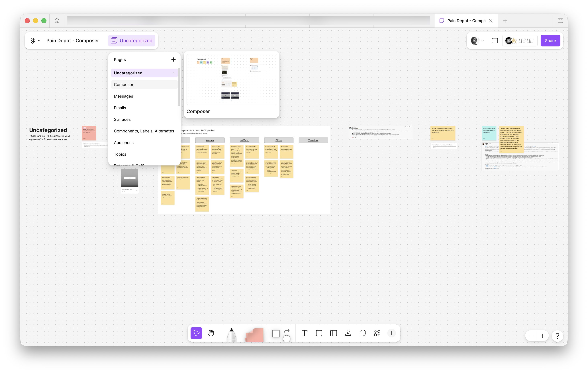Toggle the layout view icon
The image size is (588, 373).
pos(495,41)
